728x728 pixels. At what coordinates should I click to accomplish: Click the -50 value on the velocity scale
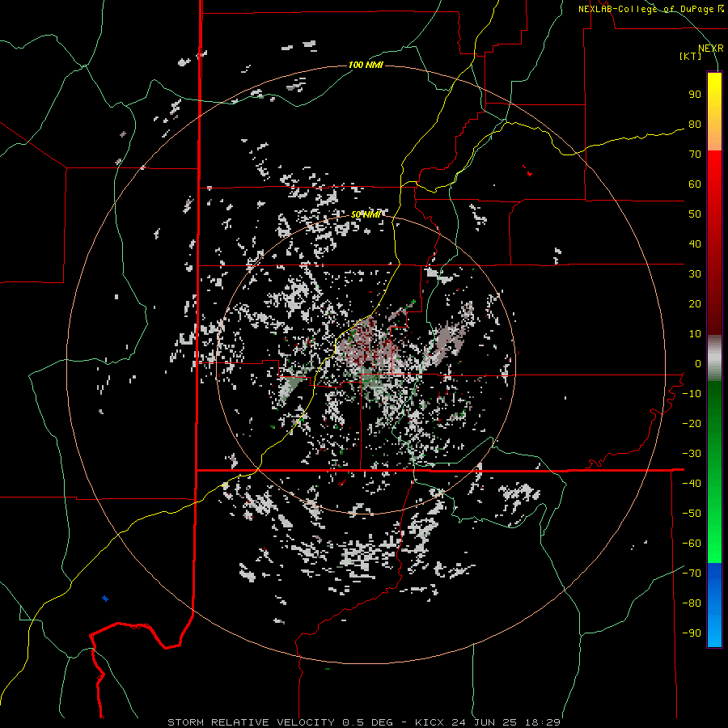tap(692, 514)
